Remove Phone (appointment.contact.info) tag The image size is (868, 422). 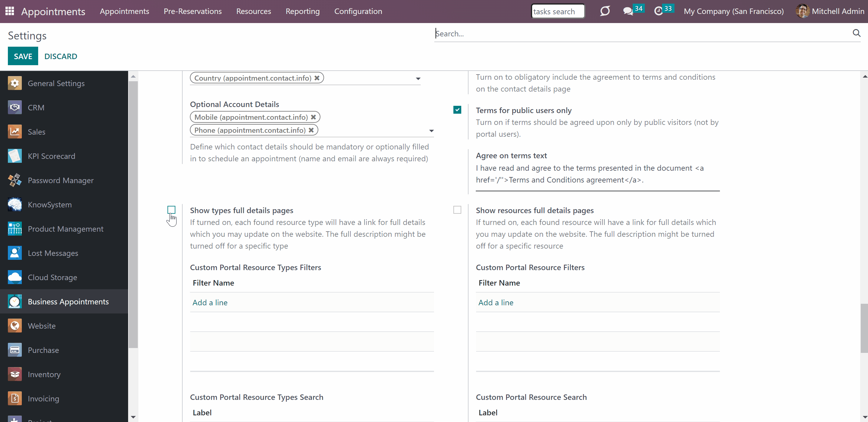coord(311,130)
